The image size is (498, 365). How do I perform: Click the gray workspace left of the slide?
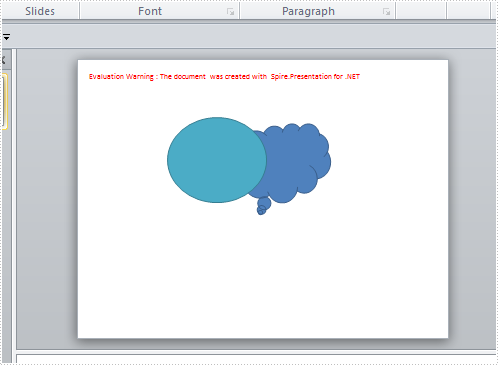pyautogui.click(x=47, y=199)
